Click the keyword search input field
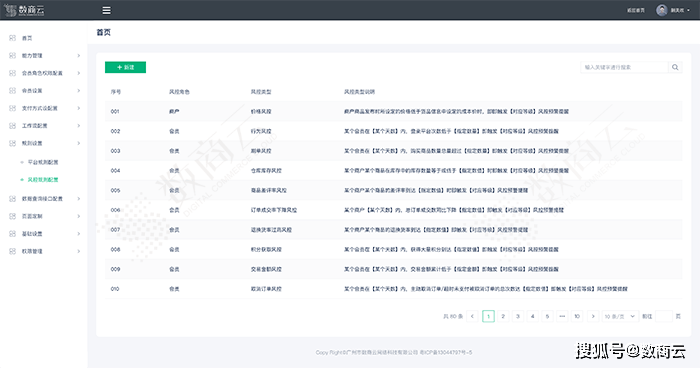The width and height of the screenshot is (700, 368). pyautogui.click(x=624, y=67)
